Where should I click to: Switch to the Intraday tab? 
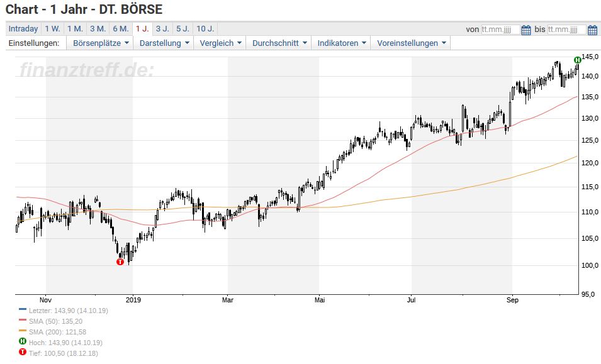[23, 29]
